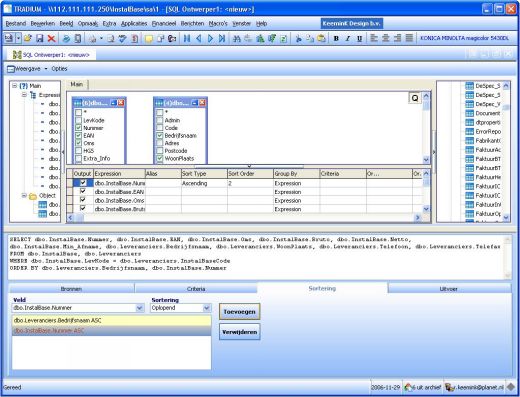Uncheck the Nummer field checkbox
This screenshot has width=520, height=397.
[x=79, y=128]
